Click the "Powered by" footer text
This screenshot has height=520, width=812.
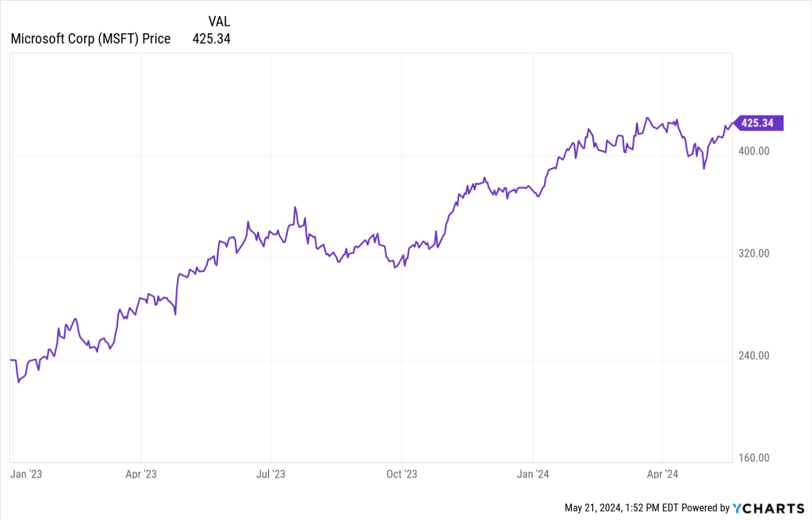point(705,507)
